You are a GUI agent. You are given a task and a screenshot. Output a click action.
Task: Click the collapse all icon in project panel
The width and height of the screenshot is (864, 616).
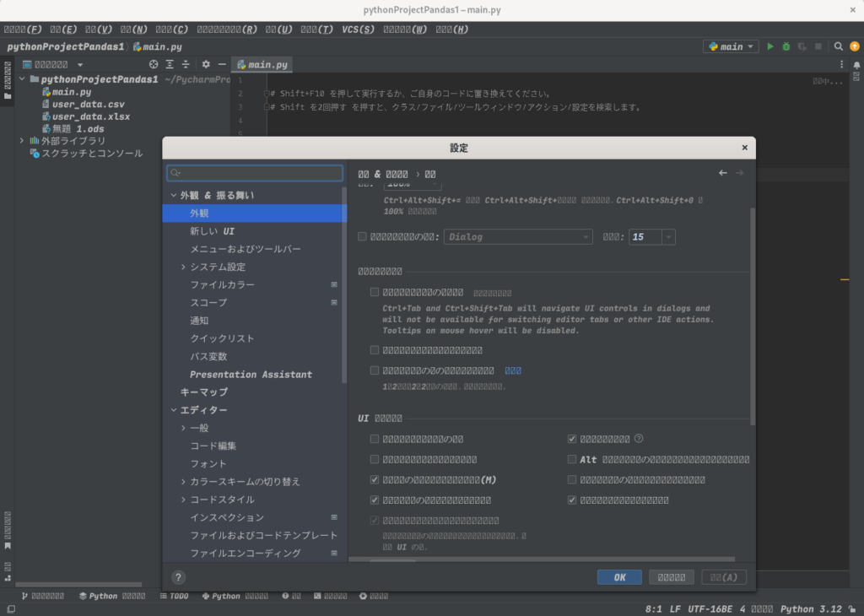point(186,64)
